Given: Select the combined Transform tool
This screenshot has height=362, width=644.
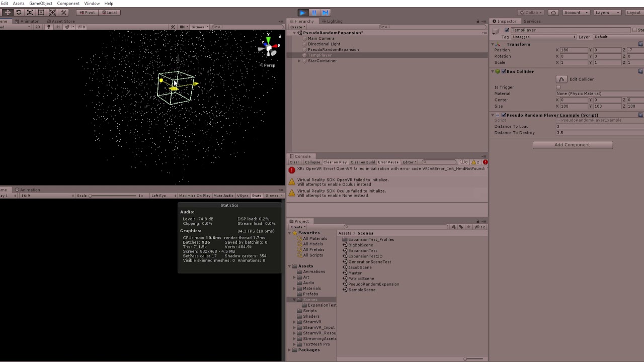Looking at the screenshot, I should (52, 12).
